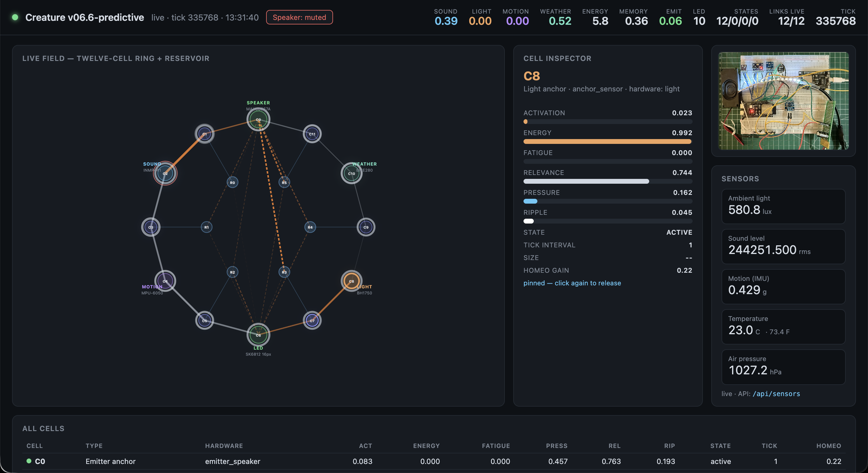Click the Relevance bar in Cell Inspector
This screenshot has height=473, width=868.
tap(608, 182)
